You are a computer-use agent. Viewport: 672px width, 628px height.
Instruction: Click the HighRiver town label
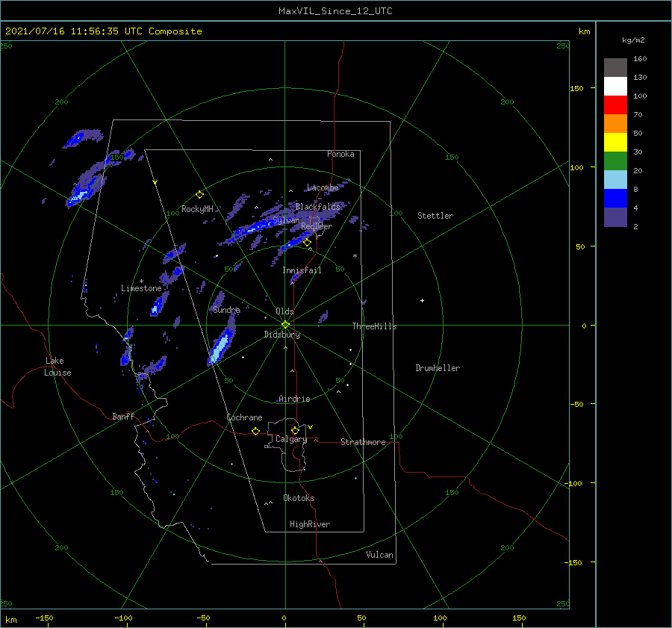point(310,524)
